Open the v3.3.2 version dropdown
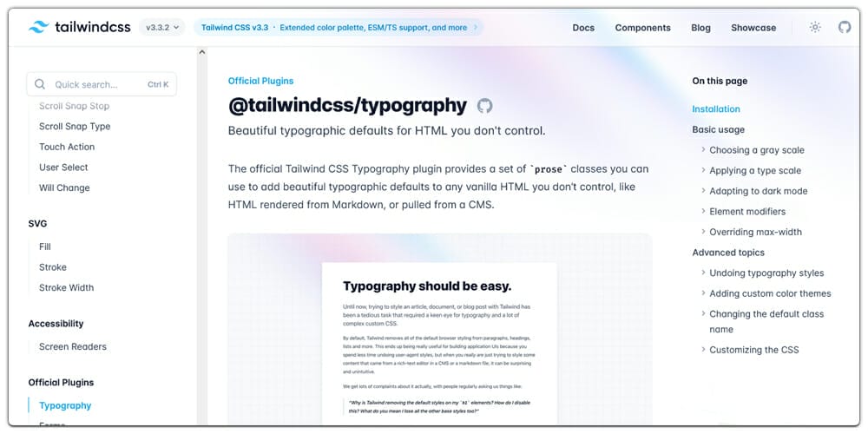Screen dimensions: 868x434 tap(161, 27)
